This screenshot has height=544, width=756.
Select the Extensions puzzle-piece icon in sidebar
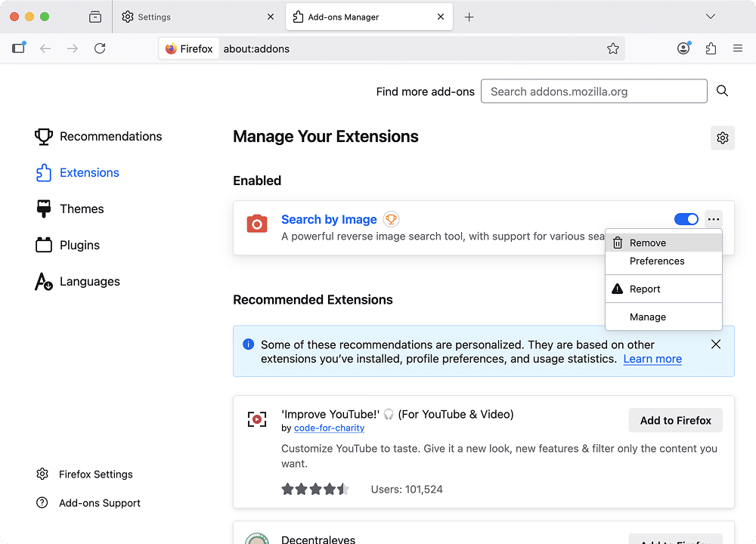43,172
